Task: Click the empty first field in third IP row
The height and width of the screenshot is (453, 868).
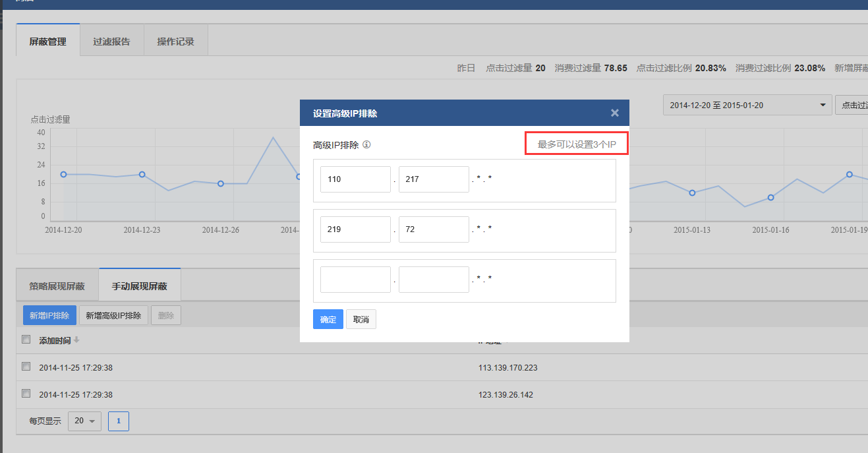Action: pos(355,280)
